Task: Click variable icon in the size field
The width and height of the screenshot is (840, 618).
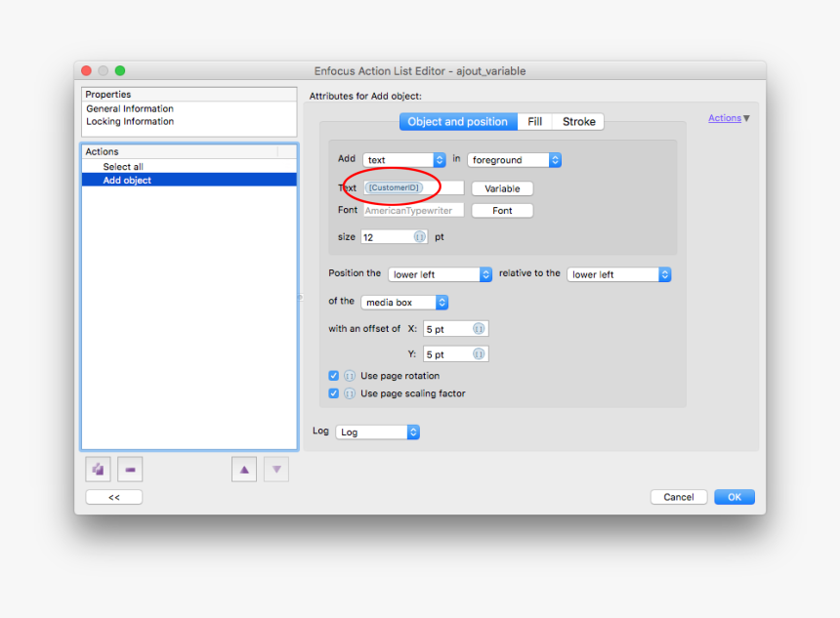Action: (x=419, y=237)
